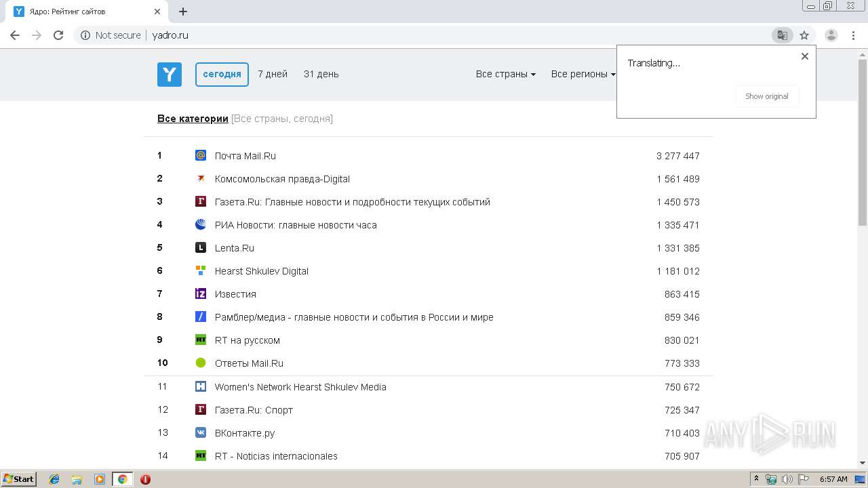Open Women's Network Hearst Shkulev Media link

[300, 387]
